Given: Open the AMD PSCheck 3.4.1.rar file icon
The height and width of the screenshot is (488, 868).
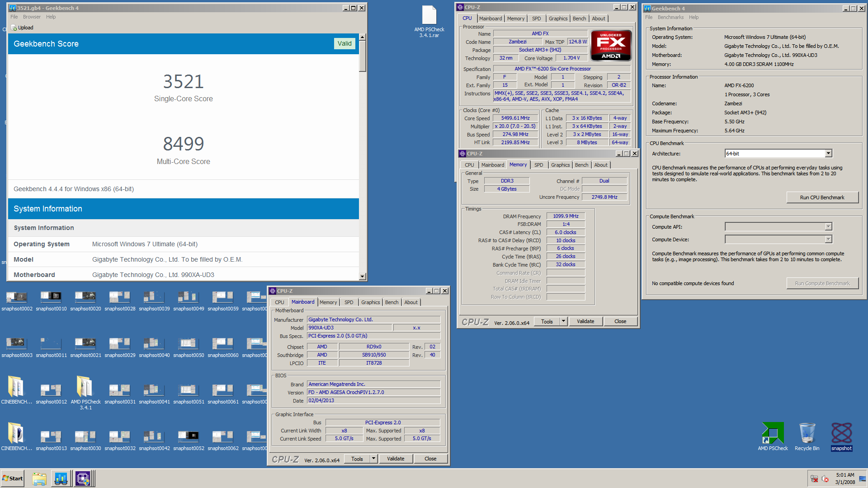Looking at the screenshot, I should 429,21.
